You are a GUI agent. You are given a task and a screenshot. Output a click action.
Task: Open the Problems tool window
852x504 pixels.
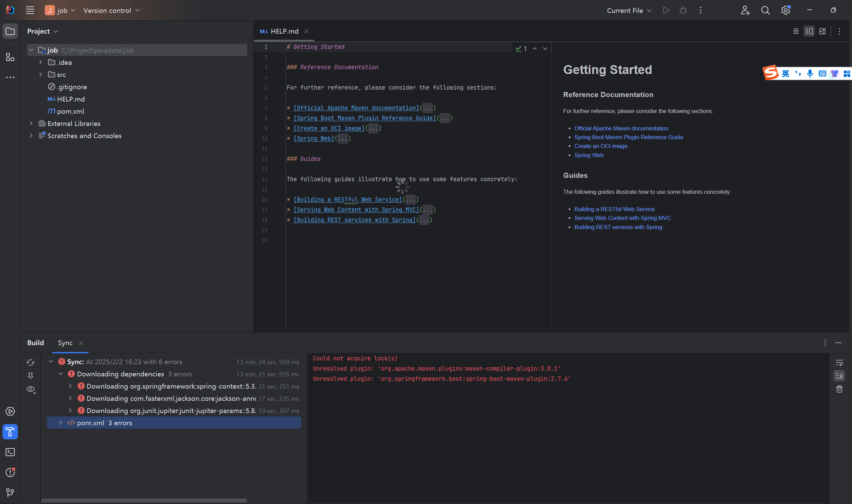click(10, 472)
